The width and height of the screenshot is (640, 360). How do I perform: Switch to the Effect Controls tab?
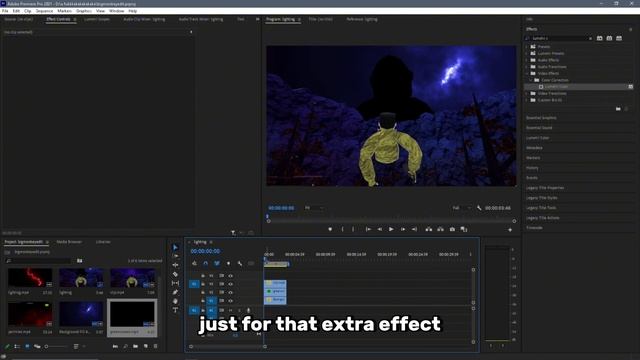[x=58, y=19]
